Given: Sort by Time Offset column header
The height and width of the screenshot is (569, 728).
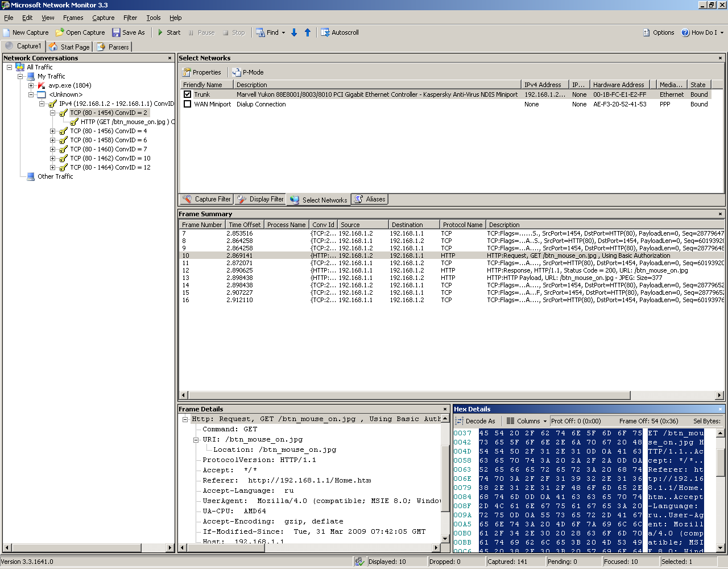Looking at the screenshot, I should point(245,225).
